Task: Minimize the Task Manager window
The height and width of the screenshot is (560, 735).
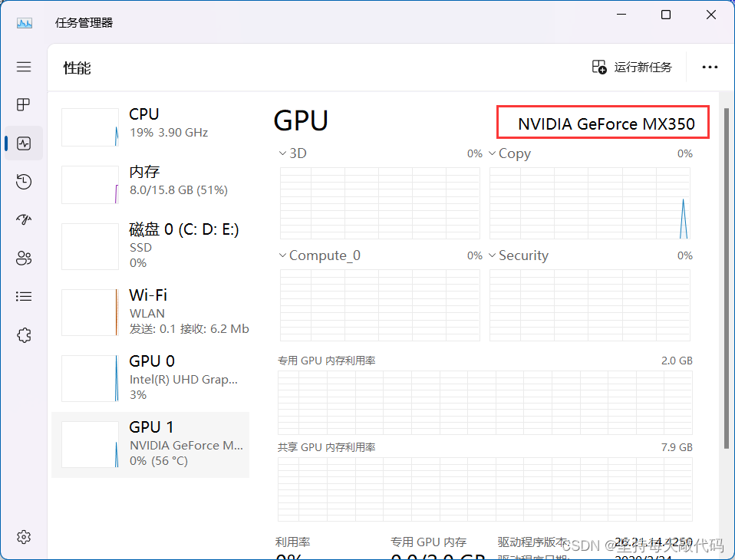Action: [x=621, y=15]
